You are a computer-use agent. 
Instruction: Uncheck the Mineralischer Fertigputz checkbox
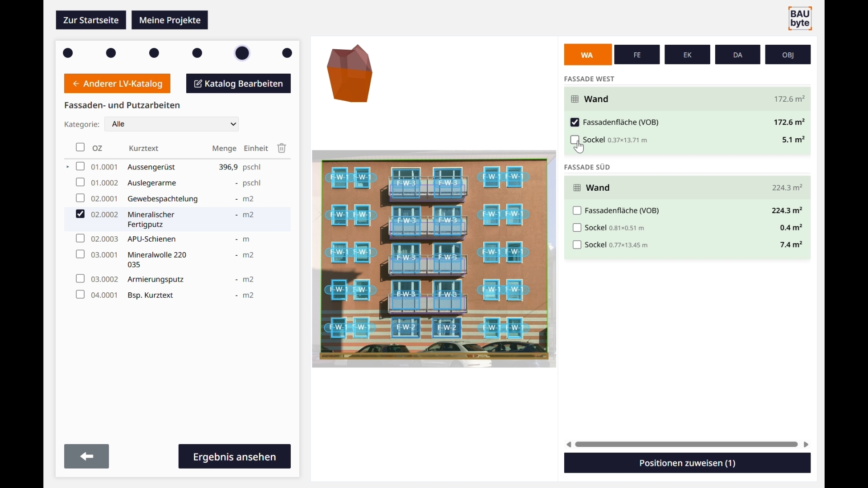click(80, 214)
